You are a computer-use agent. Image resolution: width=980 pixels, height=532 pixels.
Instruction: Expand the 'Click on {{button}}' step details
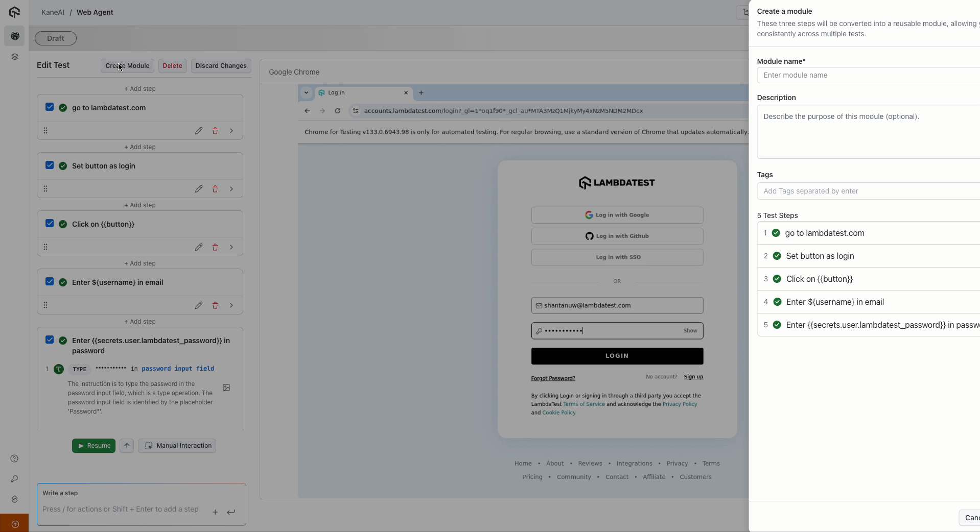click(x=231, y=247)
